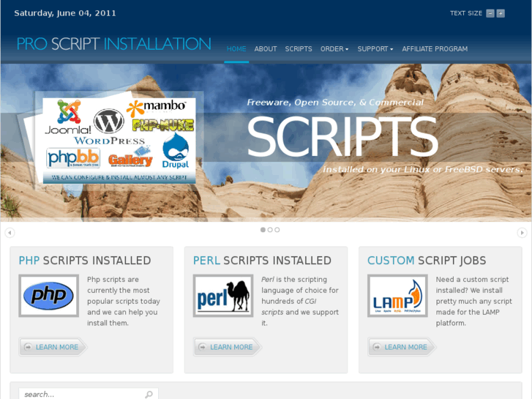Screen dimensions: 532x399
Task: Open the Affiliate Program page
Action: tap(435, 49)
